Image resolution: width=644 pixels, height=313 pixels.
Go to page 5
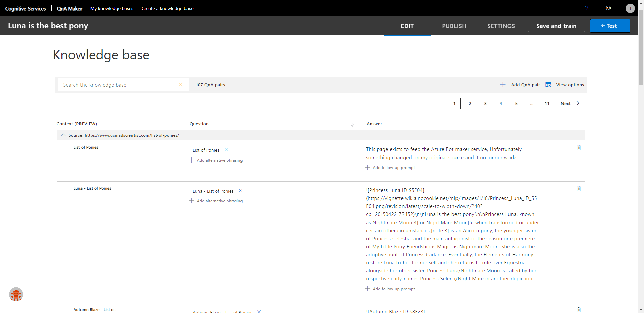coord(516,103)
